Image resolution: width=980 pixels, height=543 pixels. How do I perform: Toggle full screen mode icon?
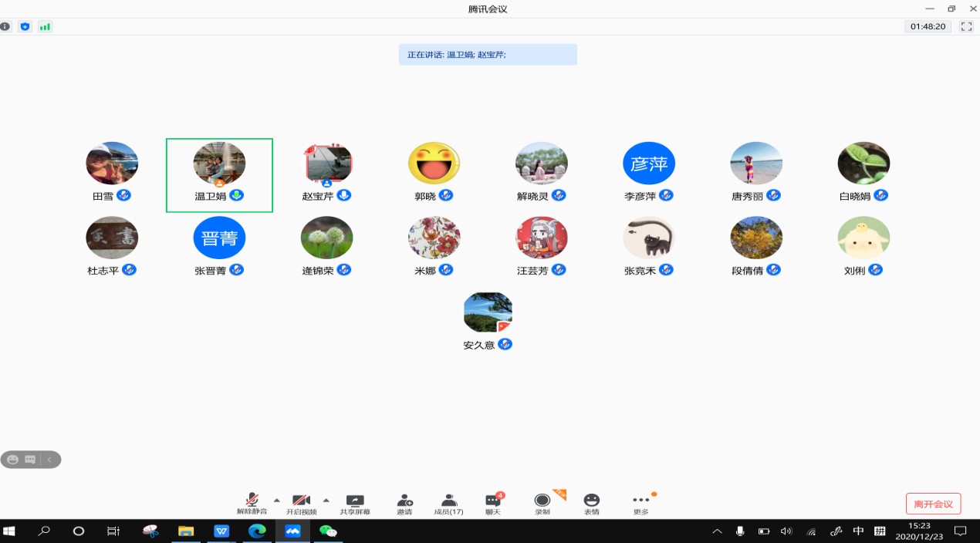pos(966,26)
